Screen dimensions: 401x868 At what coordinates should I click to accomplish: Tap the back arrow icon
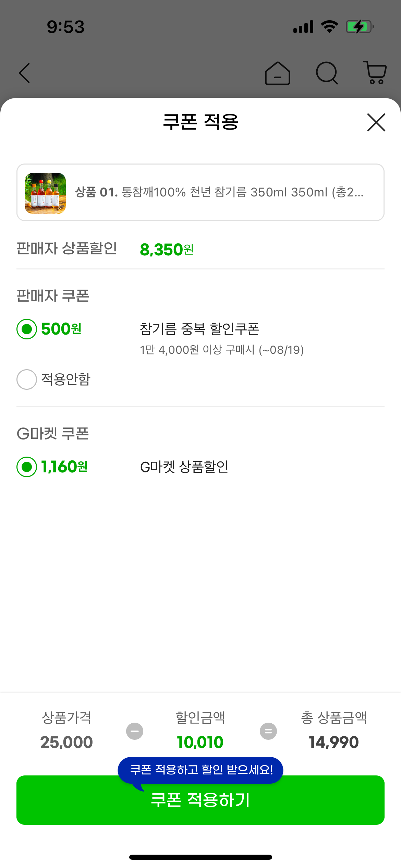coord(25,73)
